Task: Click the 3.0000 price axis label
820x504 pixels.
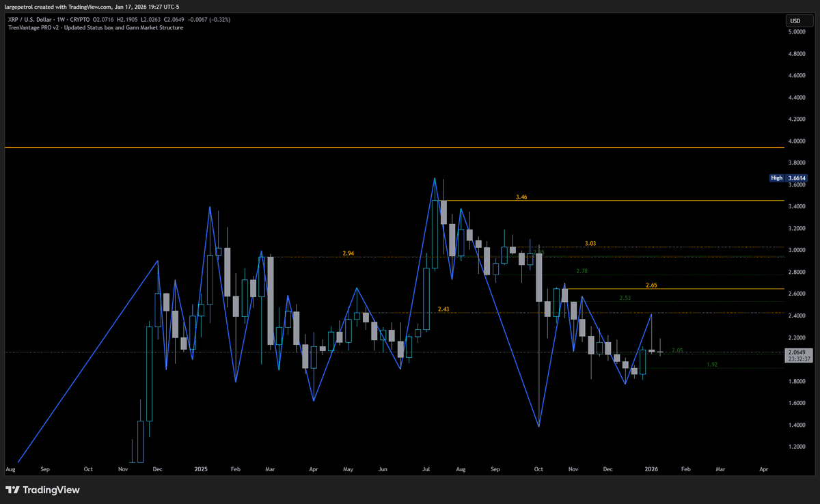Action: 797,250
